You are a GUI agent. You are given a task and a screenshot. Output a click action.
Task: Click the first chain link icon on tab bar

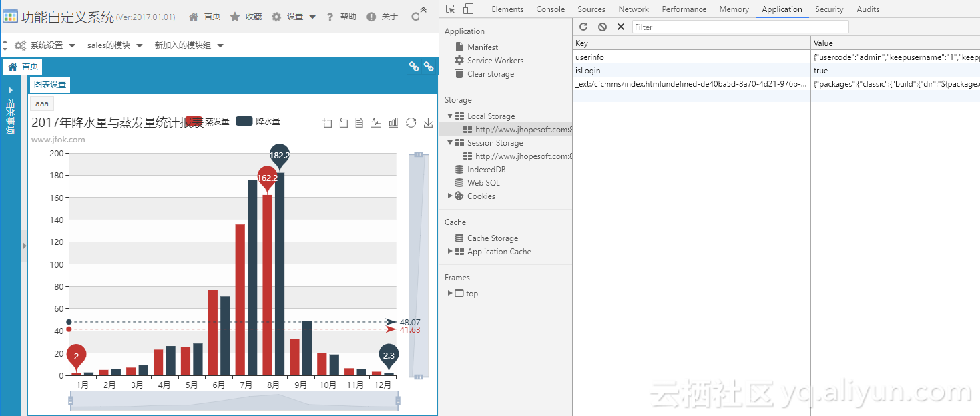pyautogui.click(x=414, y=66)
